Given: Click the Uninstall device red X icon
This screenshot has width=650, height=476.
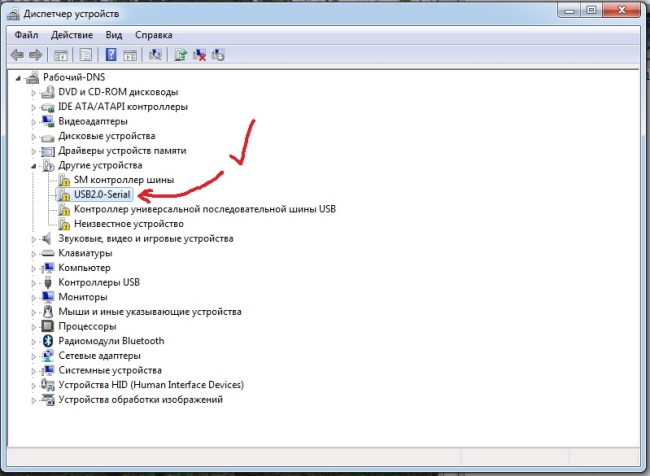Looking at the screenshot, I should click(x=200, y=54).
